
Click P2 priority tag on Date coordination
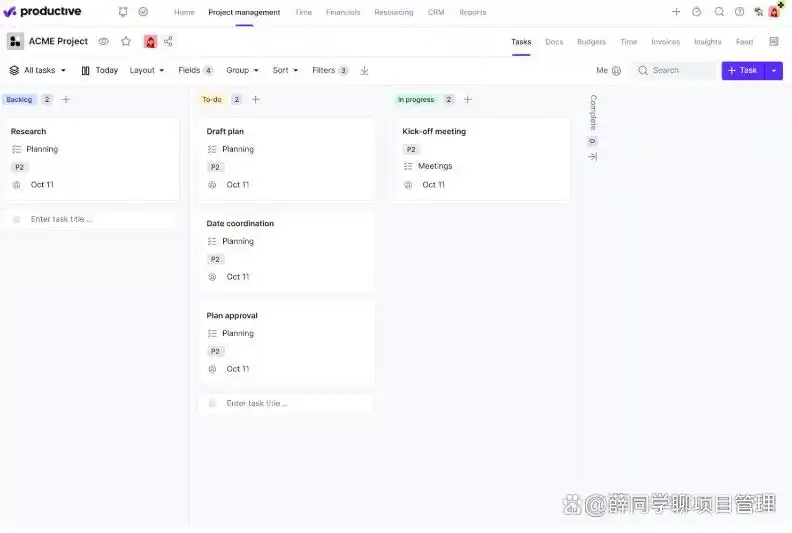pos(215,259)
